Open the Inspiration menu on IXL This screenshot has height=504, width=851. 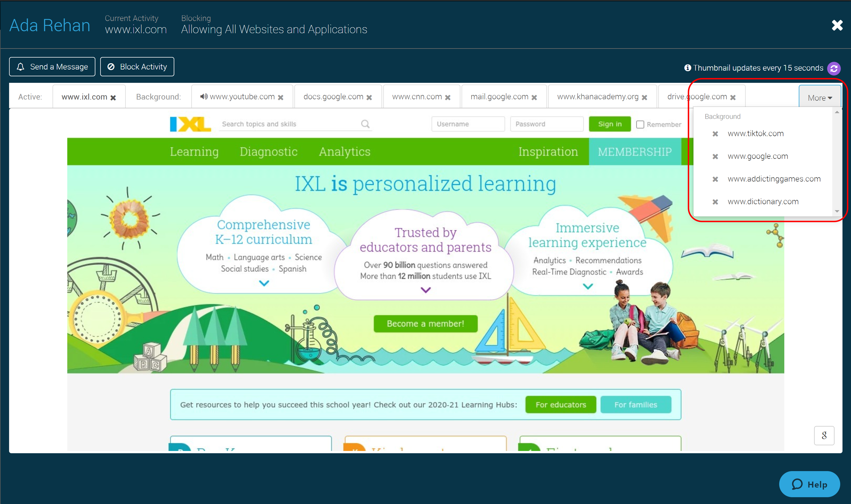point(548,152)
